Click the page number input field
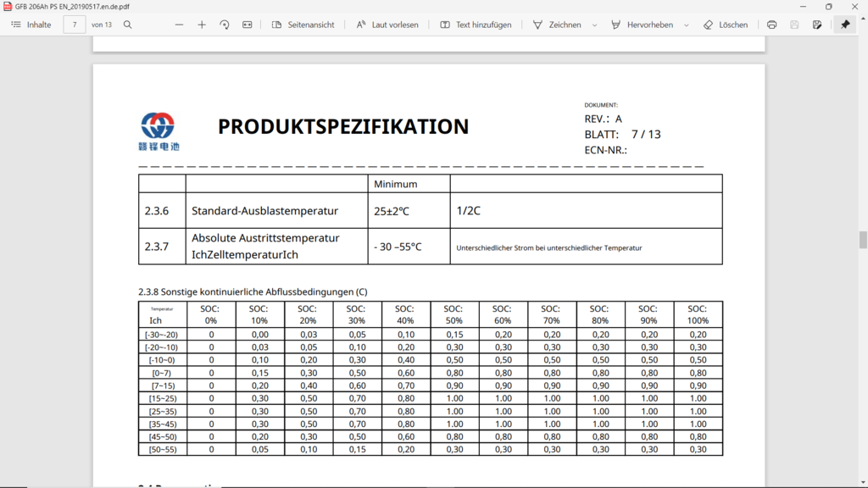Viewport: 868px width, 488px height. [75, 25]
